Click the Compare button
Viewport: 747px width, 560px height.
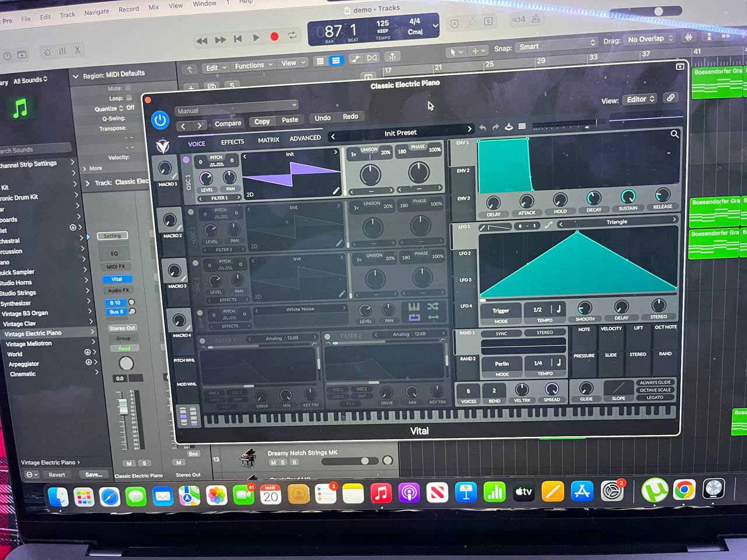pos(228,123)
